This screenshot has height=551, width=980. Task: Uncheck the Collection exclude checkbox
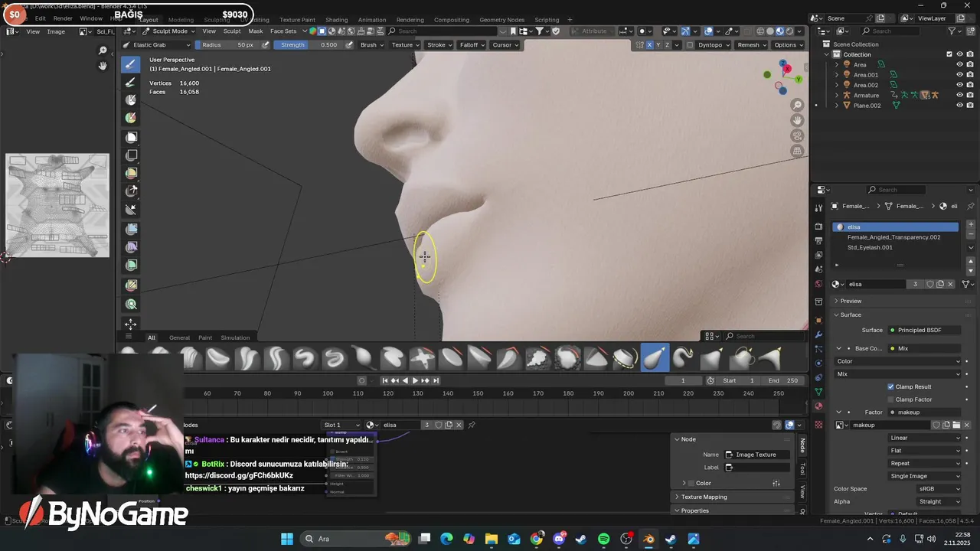[x=949, y=54]
